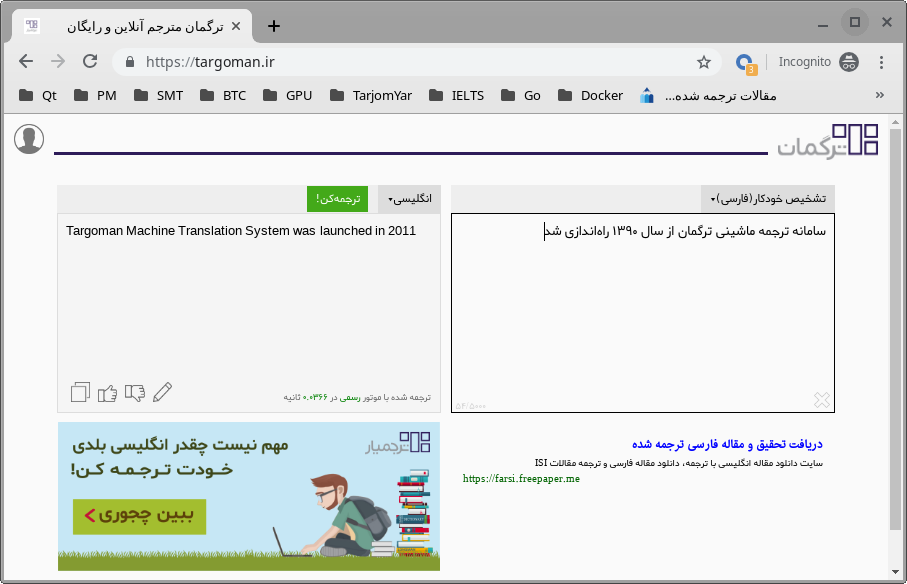Screen dimensions: 907x584
Task: Click the Incognito indicator icon
Action: 849,62
